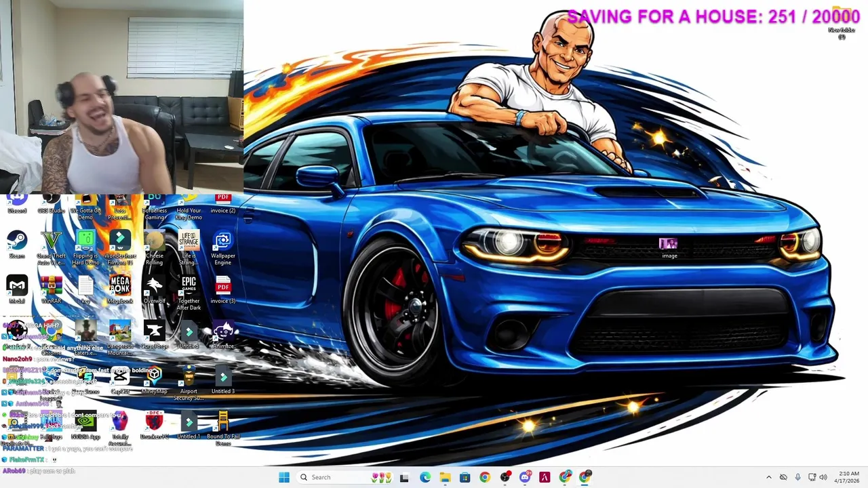Open Together After Dark Epic Games shortcut

point(189,293)
